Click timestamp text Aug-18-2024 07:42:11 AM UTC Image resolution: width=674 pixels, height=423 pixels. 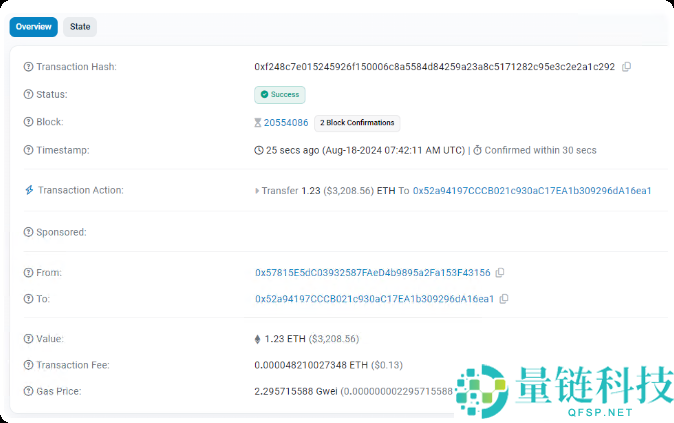pos(393,150)
